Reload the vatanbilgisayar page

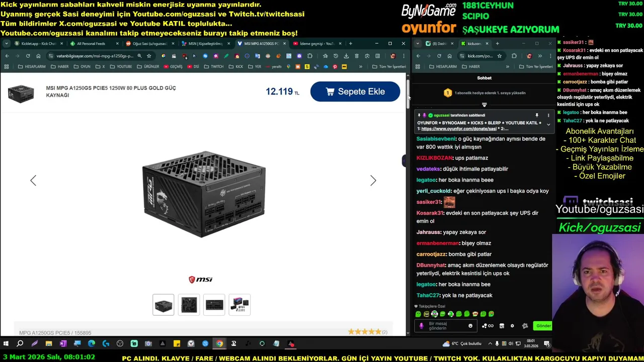[x=28, y=56]
